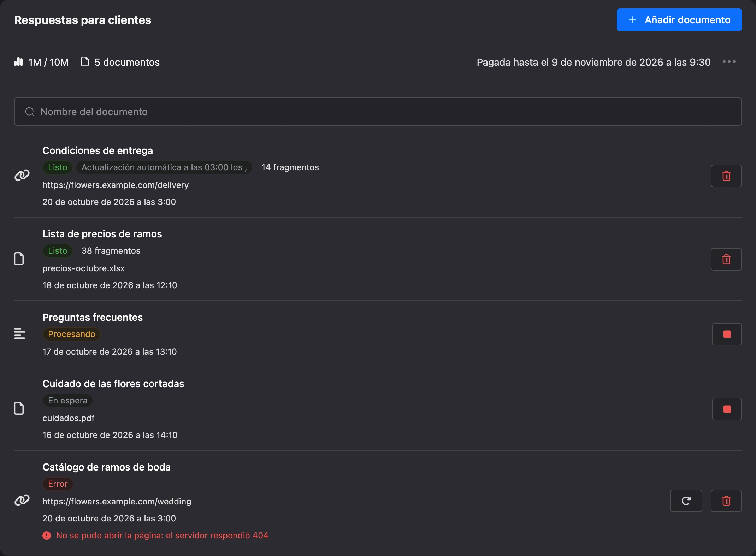Click the 5 documentos counter
Image resolution: width=756 pixels, height=556 pixels.
click(x=120, y=62)
